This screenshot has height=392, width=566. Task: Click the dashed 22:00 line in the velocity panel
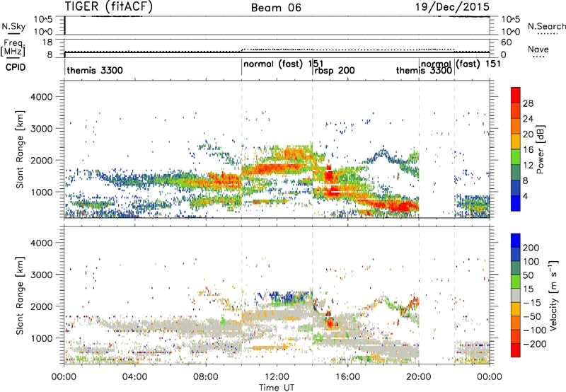(454, 295)
